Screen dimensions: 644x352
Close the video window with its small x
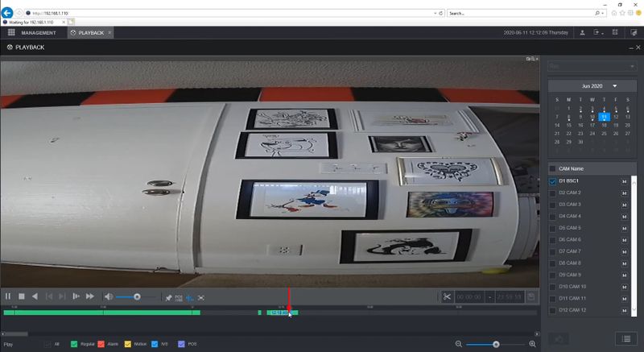click(x=537, y=59)
